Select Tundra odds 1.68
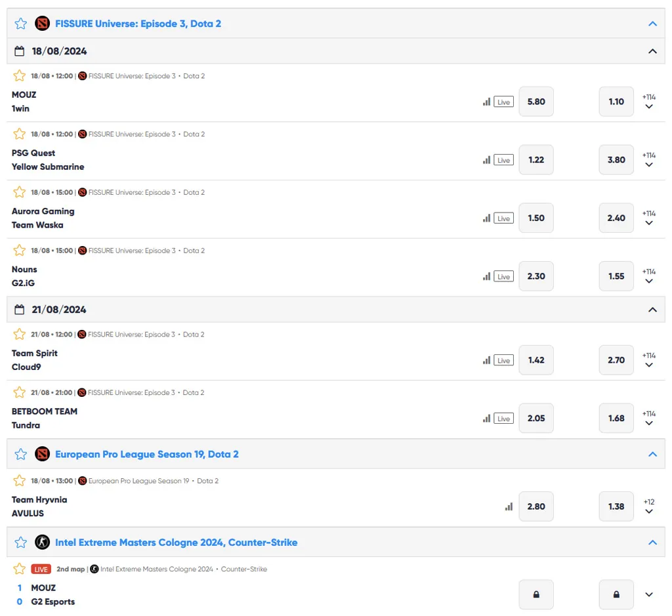 pyautogui.click(x=616, y=419)
